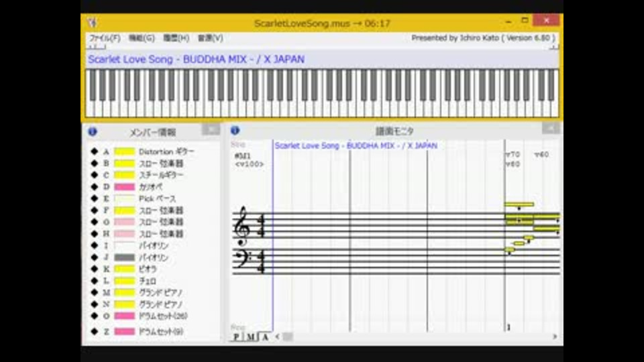Open the 履歴(H) menu
This screenshot has height=362, width=644.
(176, 38)
